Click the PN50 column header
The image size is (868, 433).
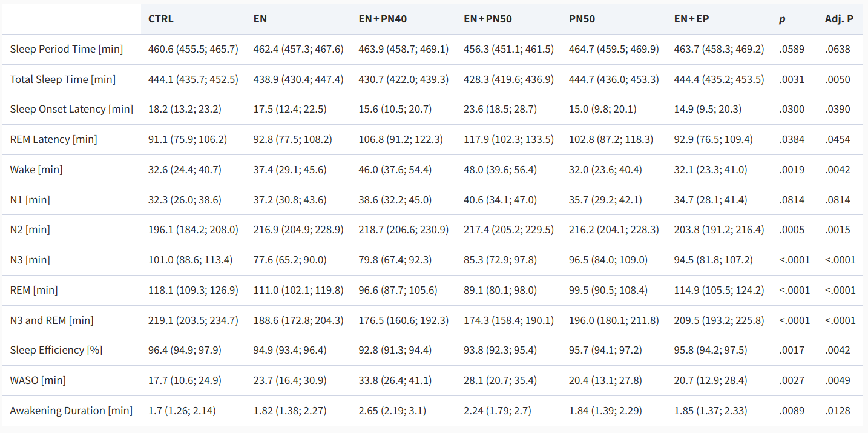pyautogui.click(x=582, y=19)
